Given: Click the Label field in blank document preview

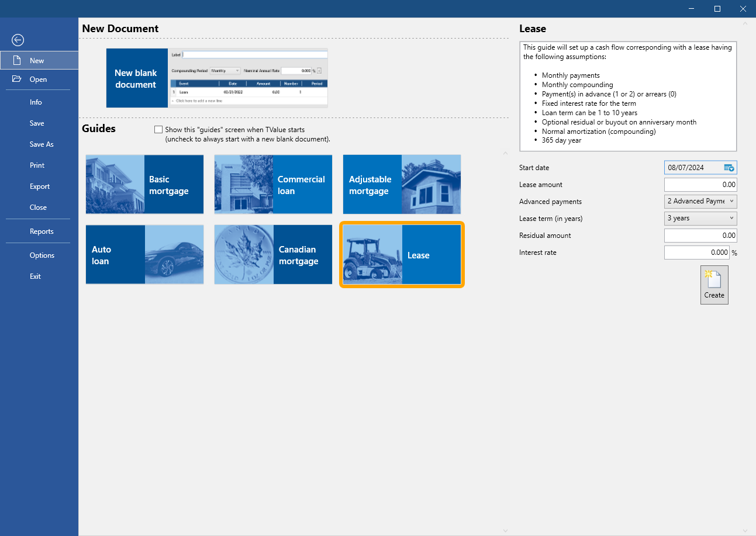Looking at the screenshot, I should (x=255, y=55).
